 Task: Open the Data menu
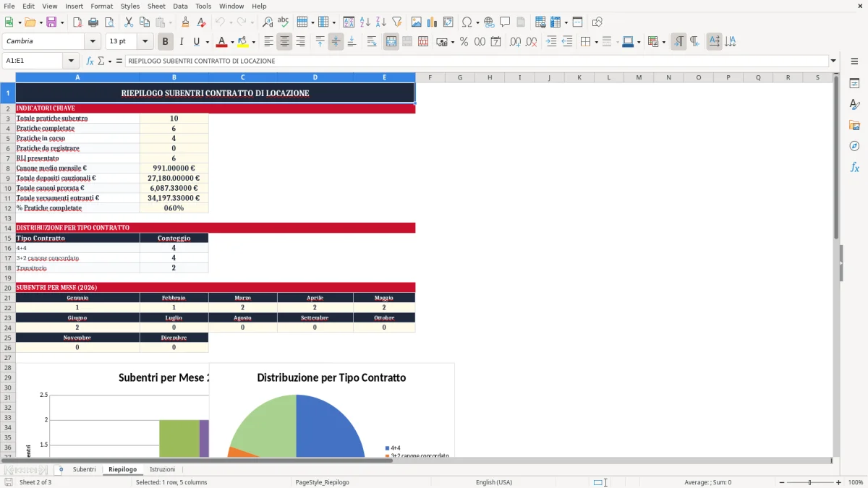180,6
